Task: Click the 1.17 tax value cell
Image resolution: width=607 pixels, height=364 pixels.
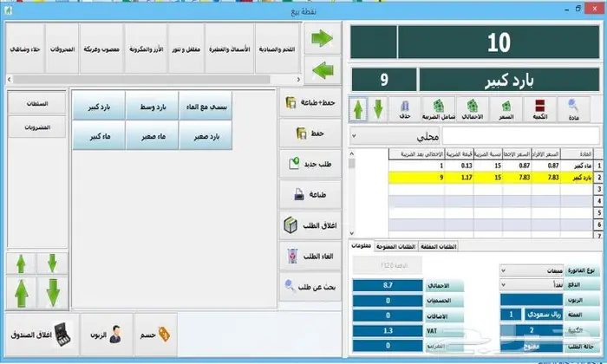Action: [x=459, y=177]
